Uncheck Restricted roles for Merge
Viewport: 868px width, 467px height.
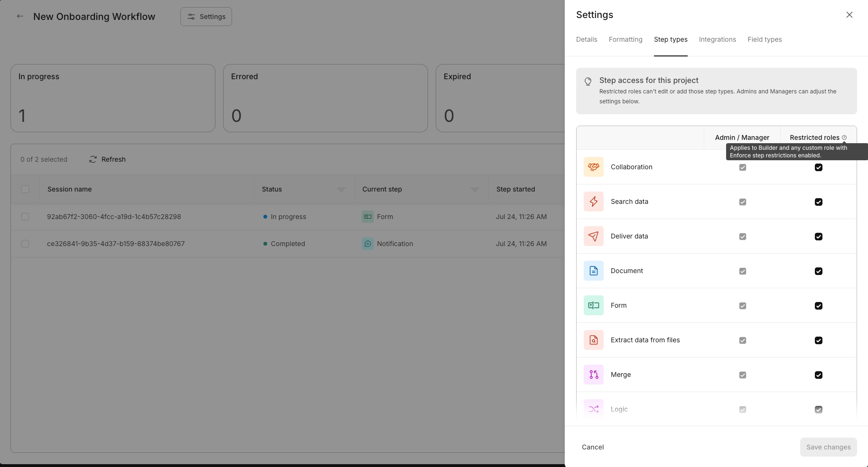pos(819,375)
